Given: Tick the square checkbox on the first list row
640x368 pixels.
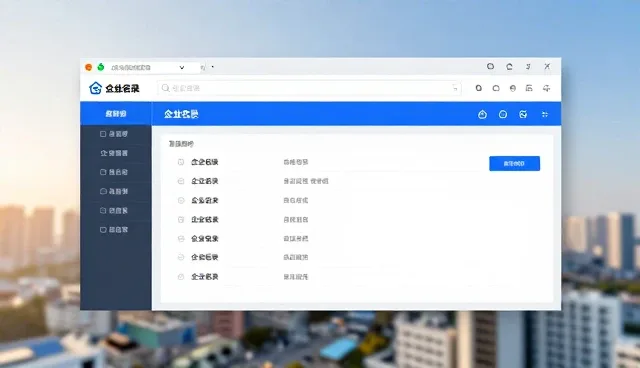Looking at the screenshot, I should click(181, 162).
